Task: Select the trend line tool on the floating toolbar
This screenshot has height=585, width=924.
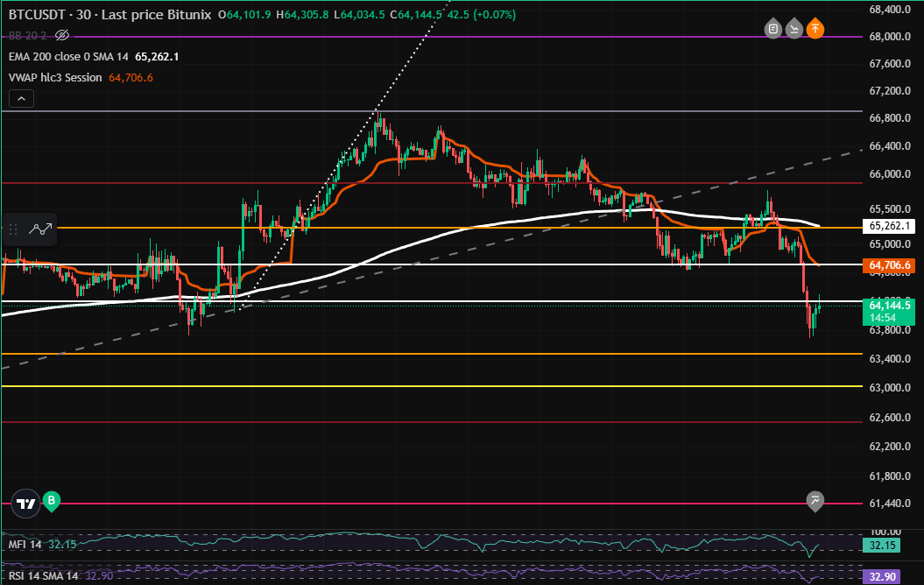Action: (x=40, y=229)
